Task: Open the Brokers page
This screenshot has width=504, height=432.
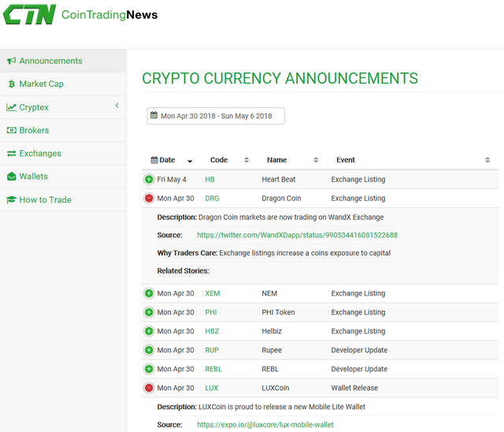Action: (63, 130)
